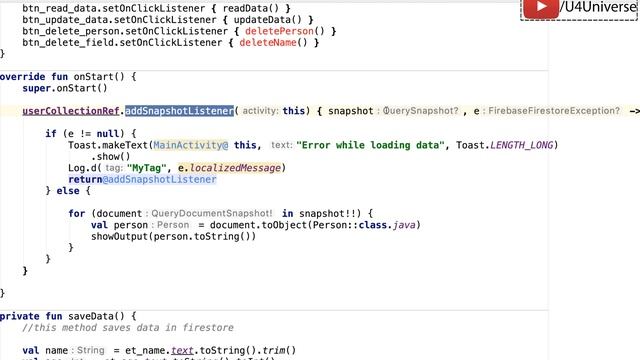Click the e.localizedMessage expression
The height and width of the screenshot is (360, 640).
tap(229, 168)
